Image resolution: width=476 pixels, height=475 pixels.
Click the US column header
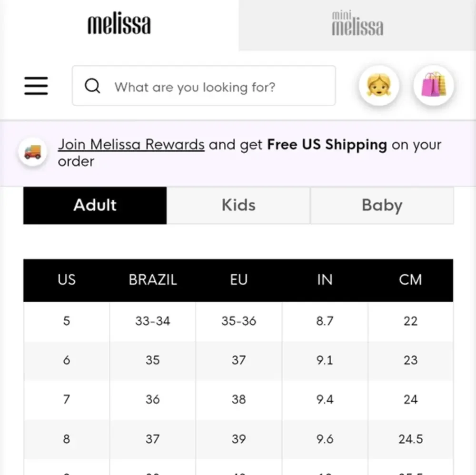point(67,280)
